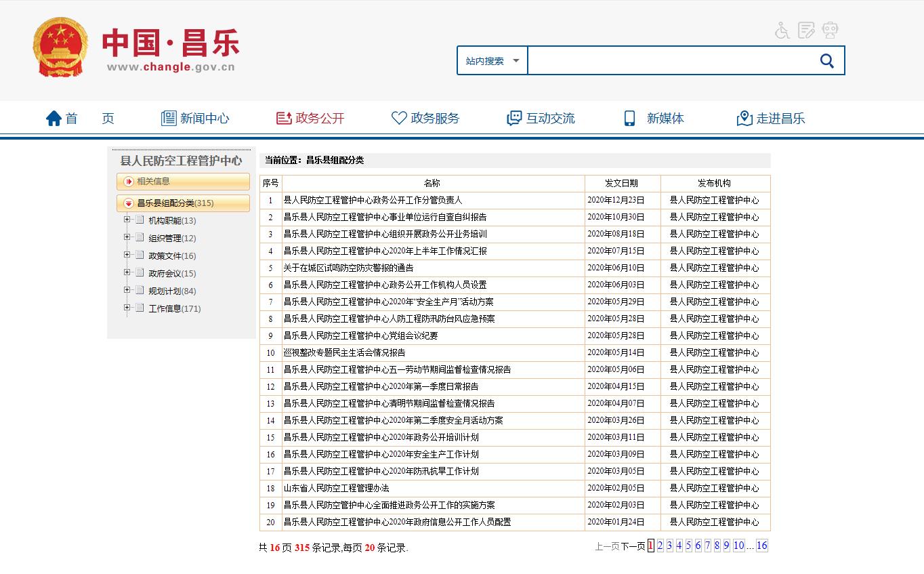Open the 站内搜索 dropdown
Viewport: 924px width, 574px height.
tap(492, 61)
